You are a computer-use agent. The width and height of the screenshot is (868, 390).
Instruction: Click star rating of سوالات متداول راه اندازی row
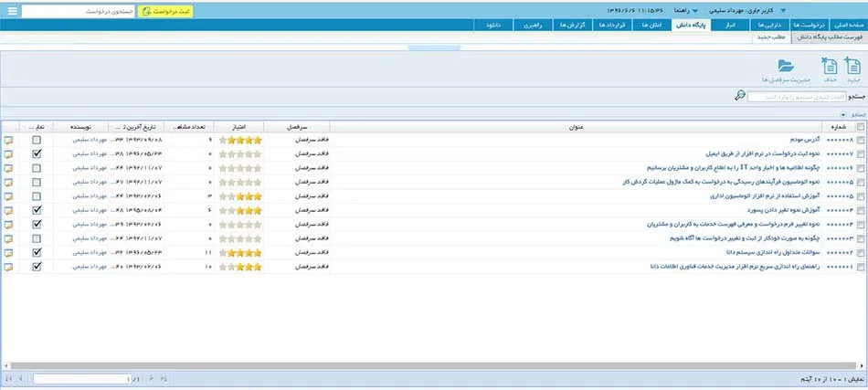coord(240,252)
